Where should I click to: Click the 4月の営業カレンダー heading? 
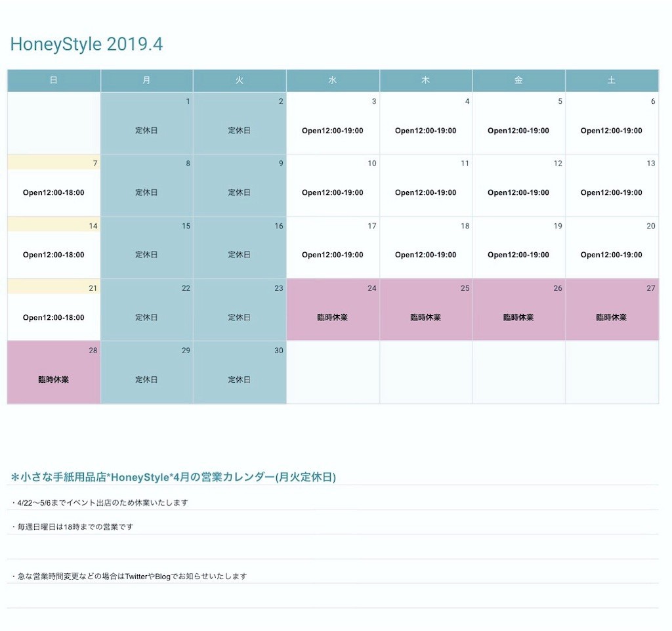point(173,477)
